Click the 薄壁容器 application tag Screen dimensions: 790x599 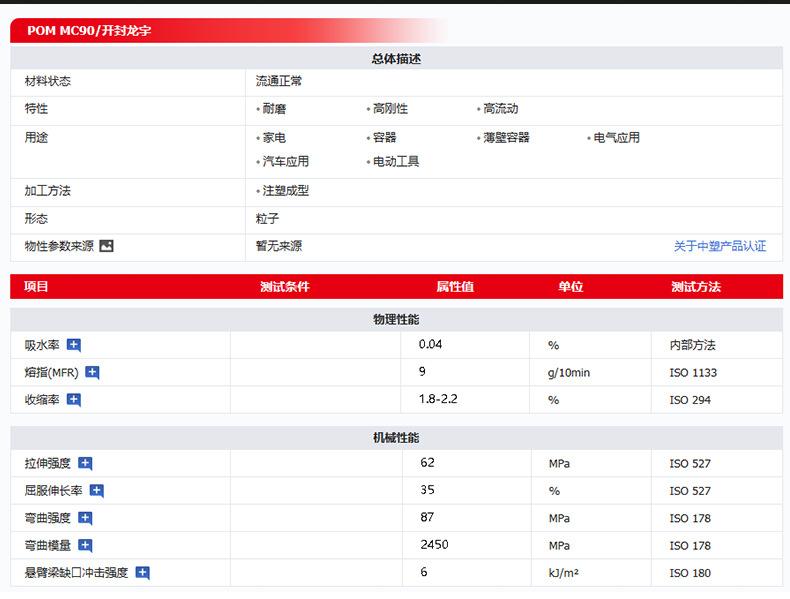(506, 138)
